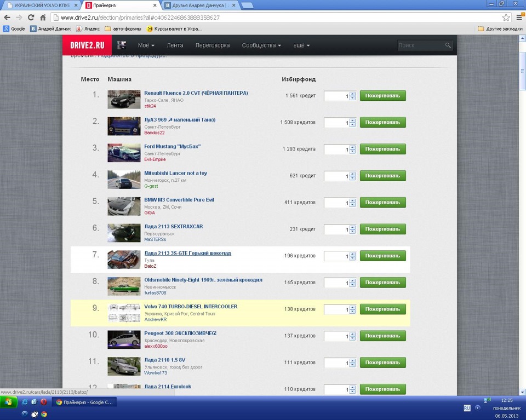
Task: Click the credit stepper for Oldsmobile Ninety-Eight
Action: pyautogui.click(x=352, y=283)
